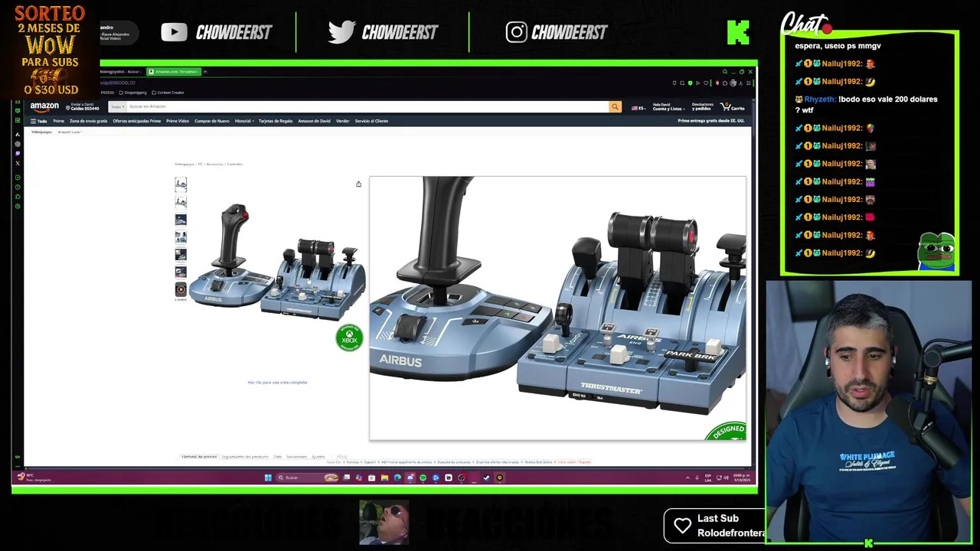Click Prime in Amazon nav bar

(x=58, y=121)
